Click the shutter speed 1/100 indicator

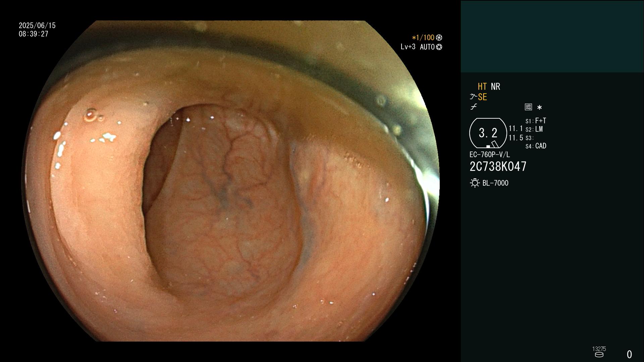click(x=423, y=38)
